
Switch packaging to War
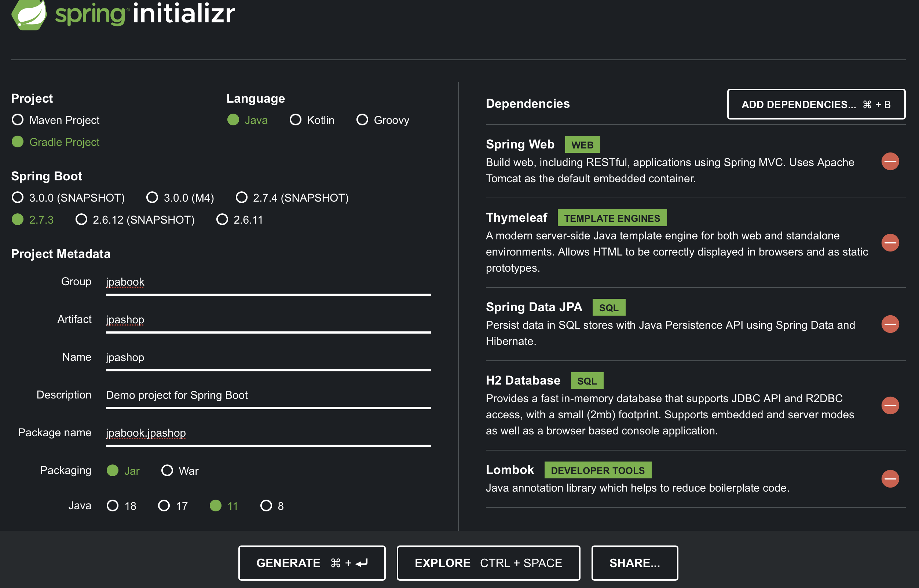click(x=167, y=470)
